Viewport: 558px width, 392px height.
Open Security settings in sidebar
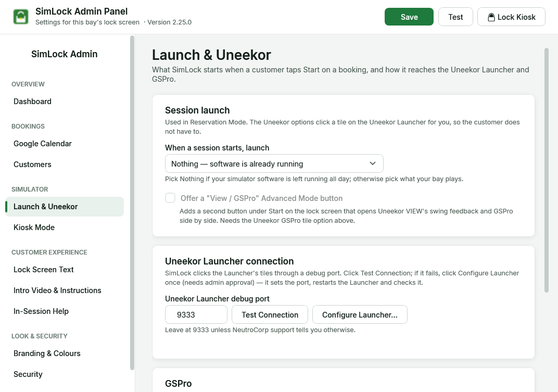pyautogui.click(x=65, y=374)
